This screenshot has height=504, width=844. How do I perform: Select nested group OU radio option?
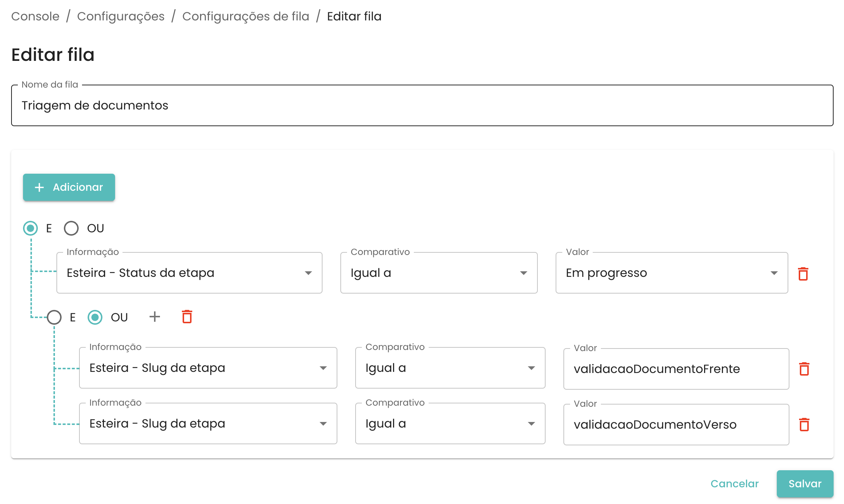click(95, 317)
